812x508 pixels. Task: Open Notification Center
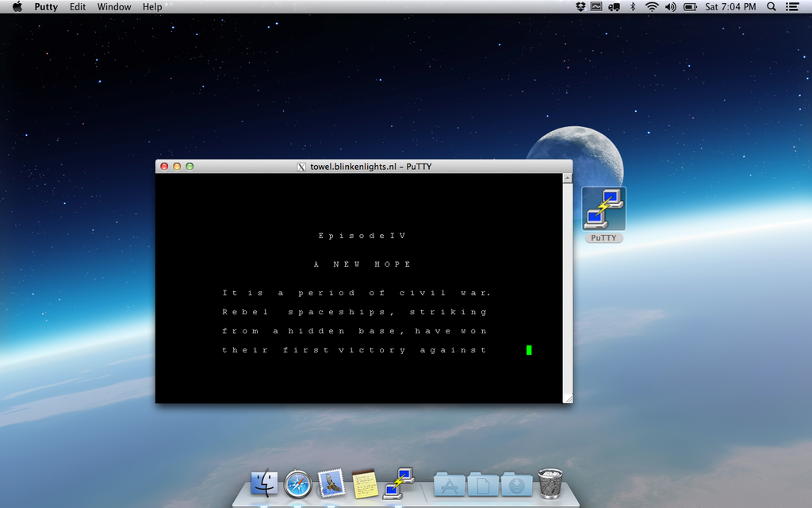click(792, 6)
